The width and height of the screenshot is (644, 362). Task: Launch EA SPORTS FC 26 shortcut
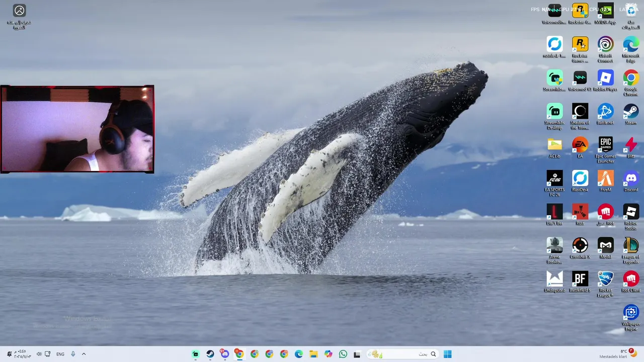tap(554, 184)
